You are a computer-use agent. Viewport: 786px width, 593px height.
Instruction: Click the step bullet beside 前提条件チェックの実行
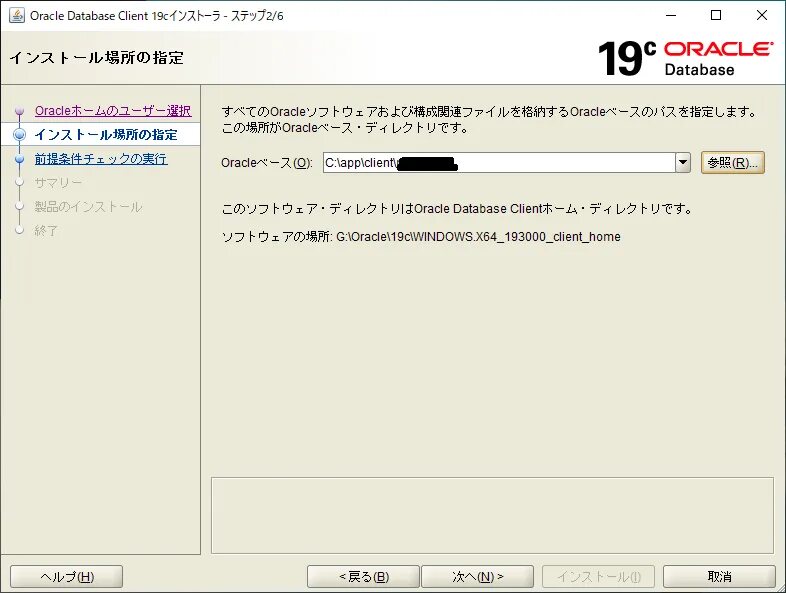pyautogui.click(x=20, y=159)
